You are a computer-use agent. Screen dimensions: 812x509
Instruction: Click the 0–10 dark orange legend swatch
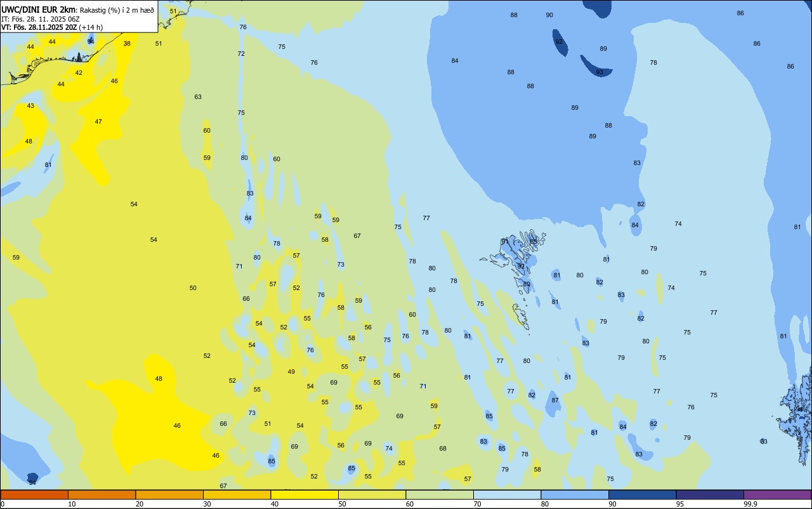click(34, 494)
